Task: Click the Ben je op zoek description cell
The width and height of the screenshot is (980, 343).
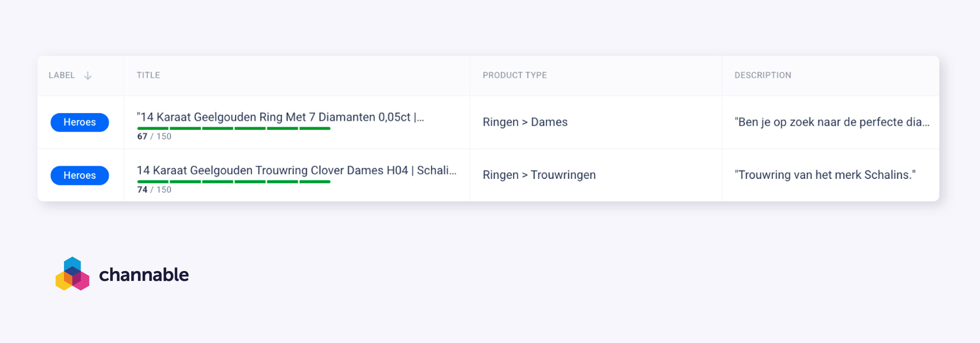Action: pos(831,122)
